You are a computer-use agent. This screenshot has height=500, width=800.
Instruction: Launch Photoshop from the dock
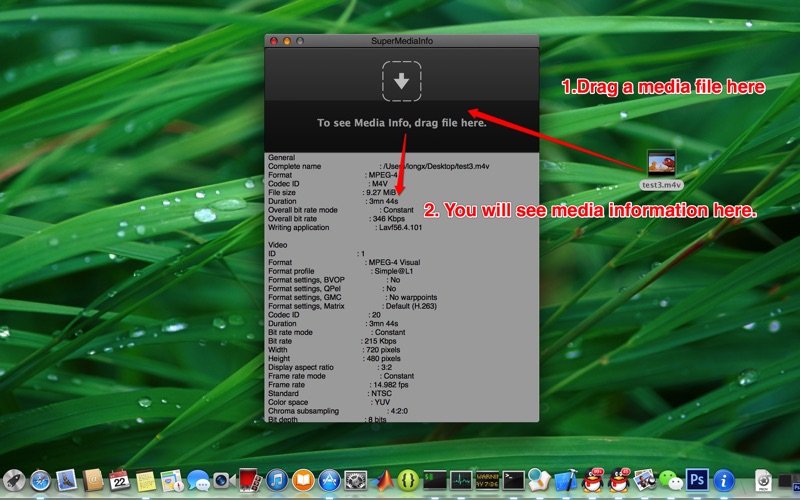pyautogui.click(x=697, y=481)
